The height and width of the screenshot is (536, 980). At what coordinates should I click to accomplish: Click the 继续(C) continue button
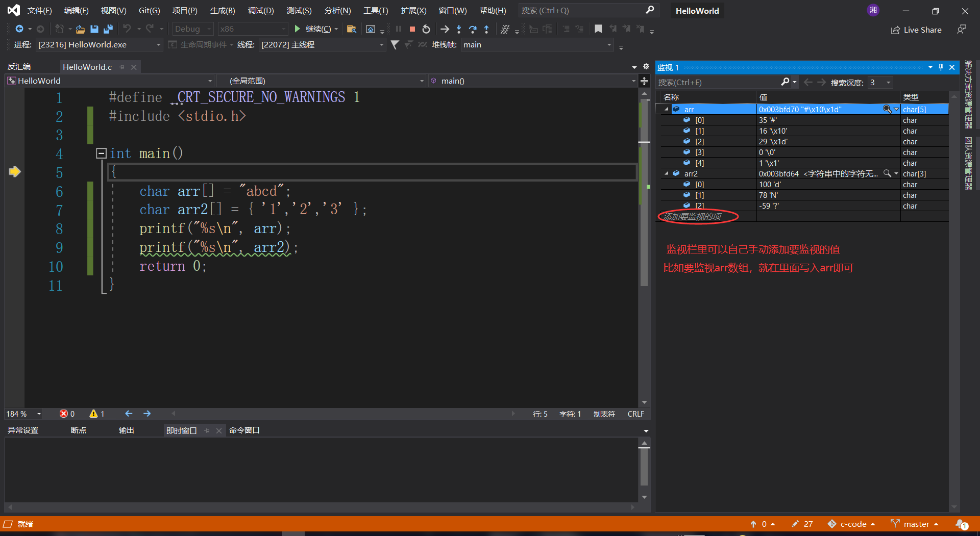tap(313, 29)
